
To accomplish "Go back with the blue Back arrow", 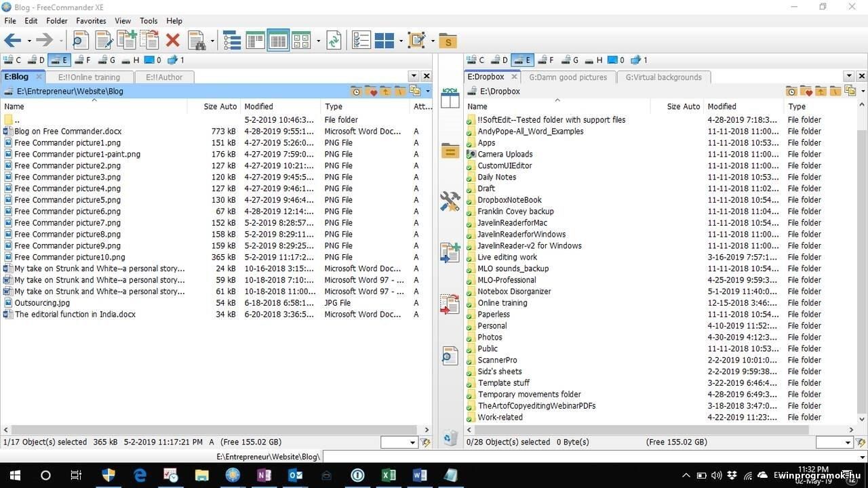I will coord(12,41).
